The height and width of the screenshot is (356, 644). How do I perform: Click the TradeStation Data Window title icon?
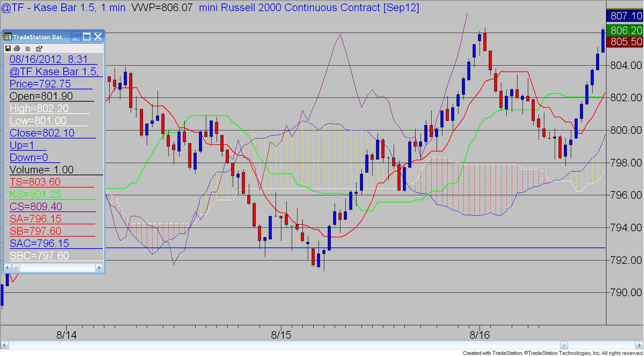[x=7, y=37]
